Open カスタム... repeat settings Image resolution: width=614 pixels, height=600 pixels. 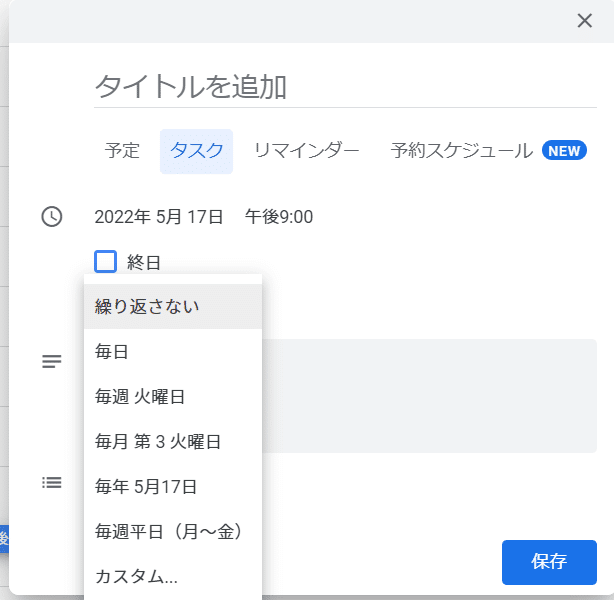(x=173, y=577)
